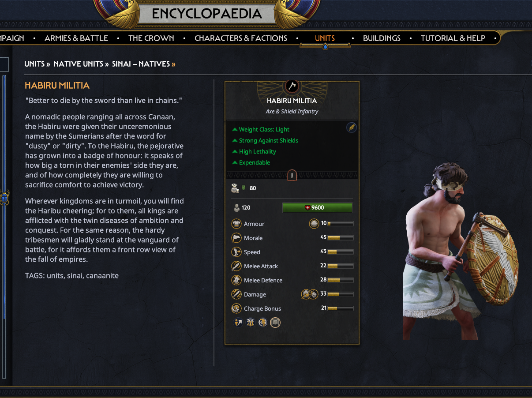The image size is (532, 398).
Task: Click the Charge Bonus ram icon
Action: coord(237,308)
